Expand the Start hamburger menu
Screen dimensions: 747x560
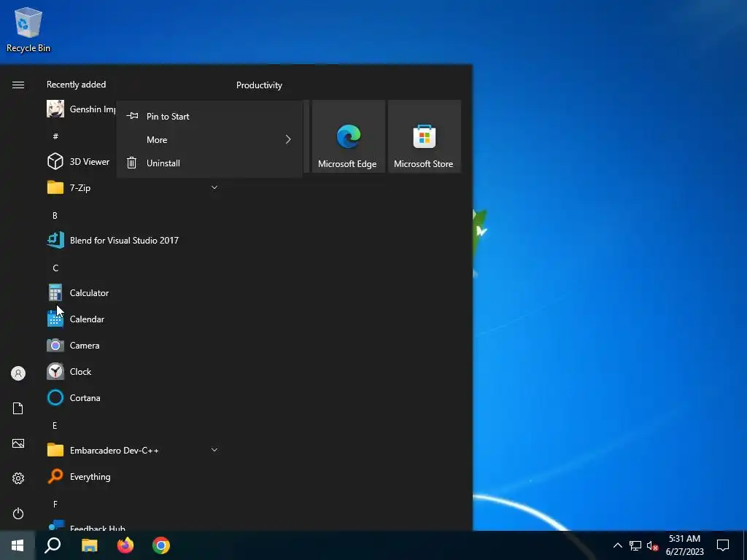coord(18,85)
